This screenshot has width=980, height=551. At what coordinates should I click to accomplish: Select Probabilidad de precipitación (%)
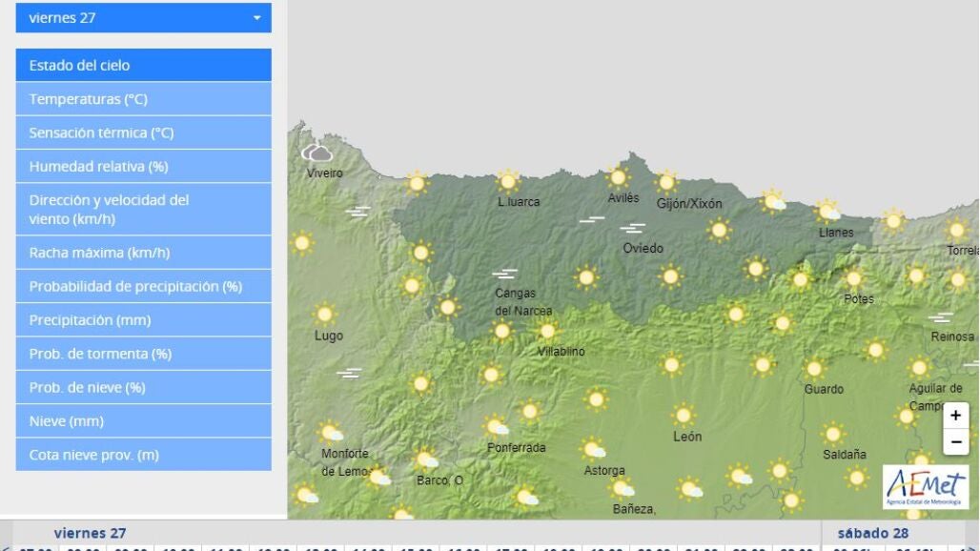tap(143, 286)
